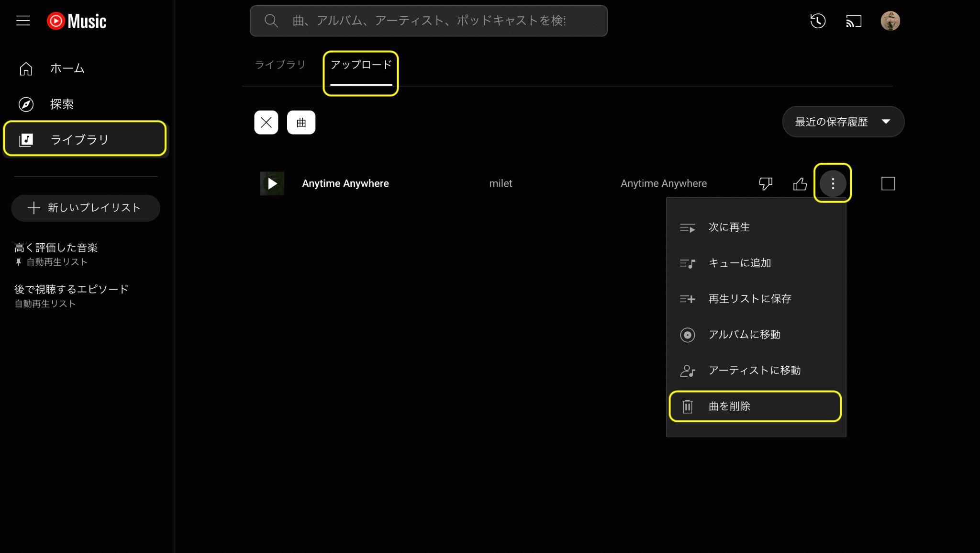Play Anytime Anywhere via thumbnail
This screenshot has width=980, height=553.
click(272, 183)
